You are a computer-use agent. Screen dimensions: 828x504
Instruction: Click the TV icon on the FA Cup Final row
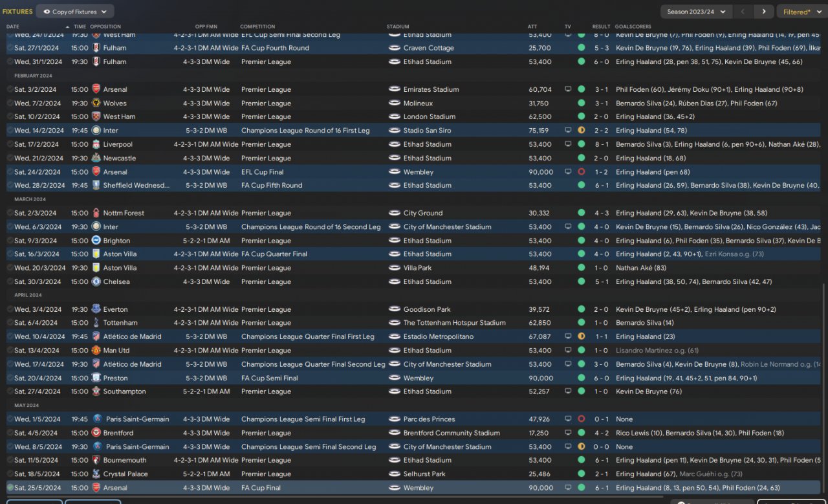click(568, 488)
